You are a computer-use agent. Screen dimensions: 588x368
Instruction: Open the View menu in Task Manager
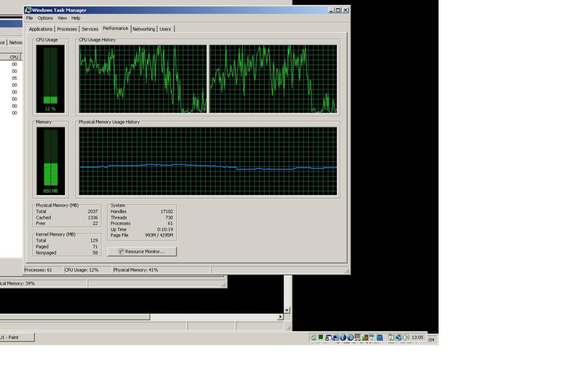pos(62,18)
